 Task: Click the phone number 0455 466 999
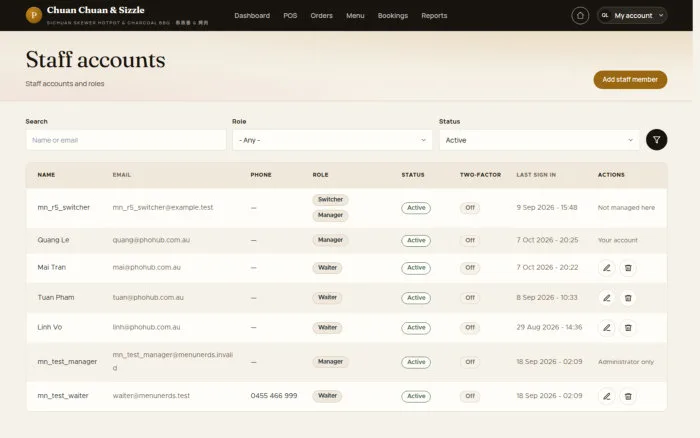coord(274,396)
